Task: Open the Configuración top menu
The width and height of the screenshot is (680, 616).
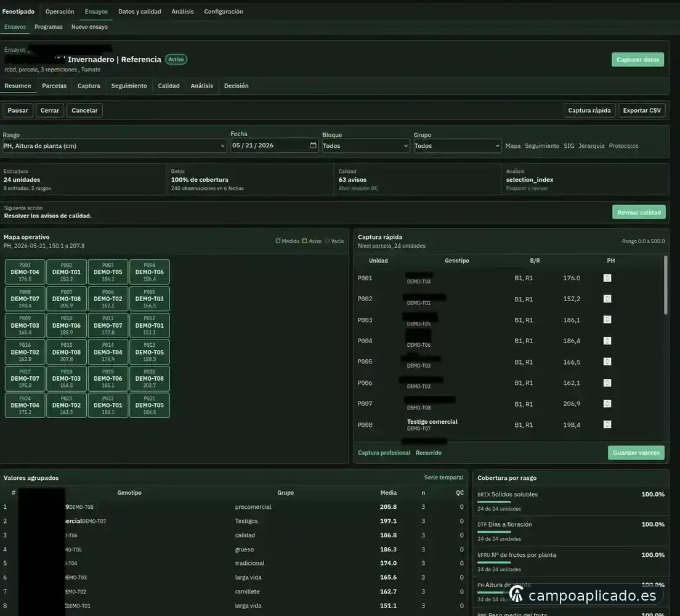Action: click(224, 11)
